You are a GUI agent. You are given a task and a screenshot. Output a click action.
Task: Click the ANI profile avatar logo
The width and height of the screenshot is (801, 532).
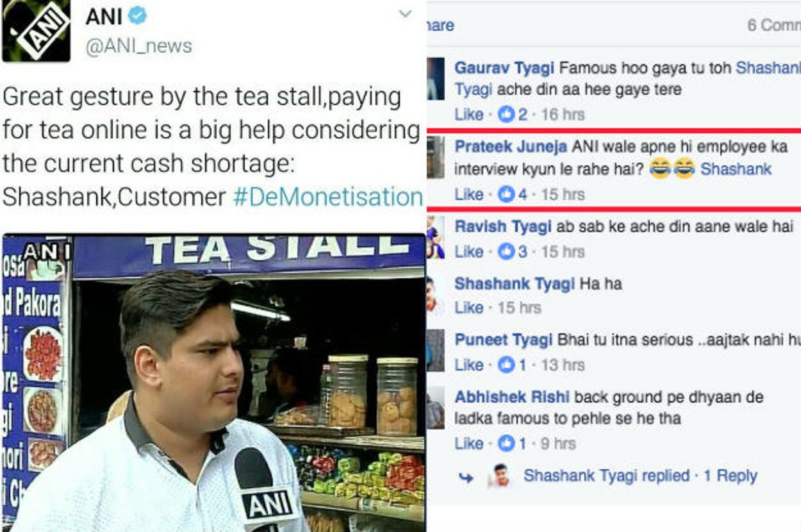tap(36, 29)
